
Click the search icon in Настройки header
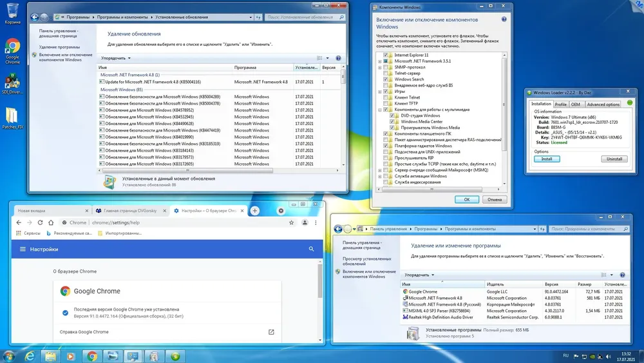tap(311, 249)
